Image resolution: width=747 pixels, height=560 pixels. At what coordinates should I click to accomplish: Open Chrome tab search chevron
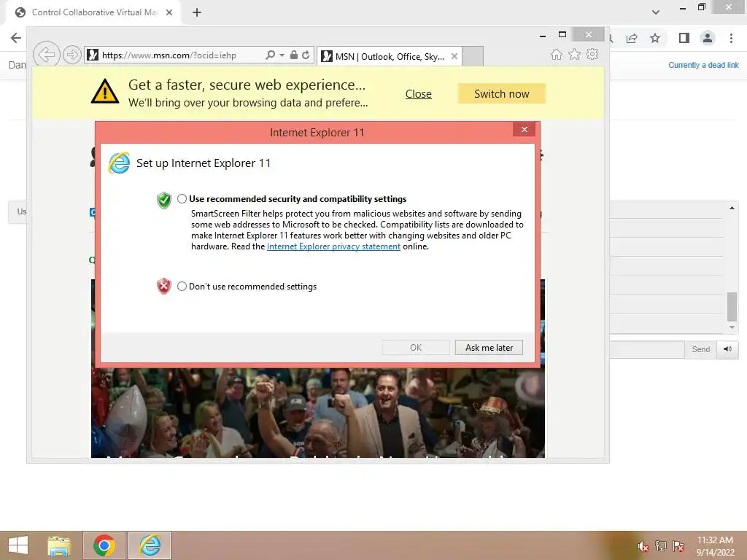point(656,12)
